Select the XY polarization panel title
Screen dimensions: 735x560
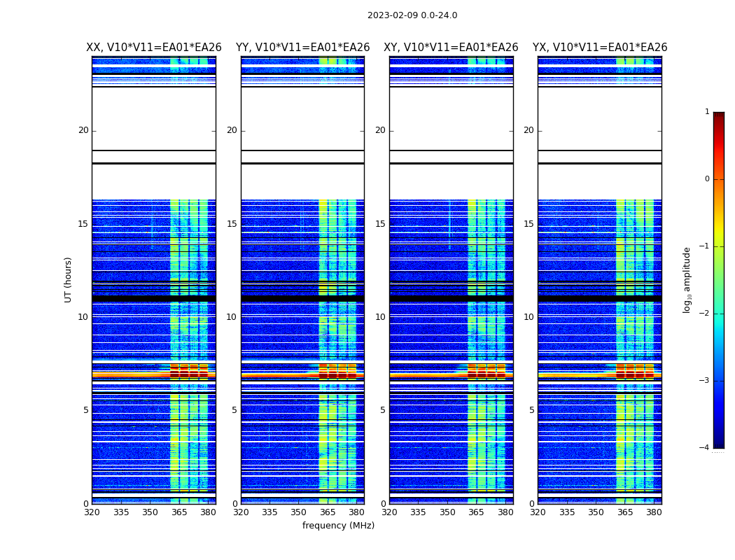click(x=451, y=48)
